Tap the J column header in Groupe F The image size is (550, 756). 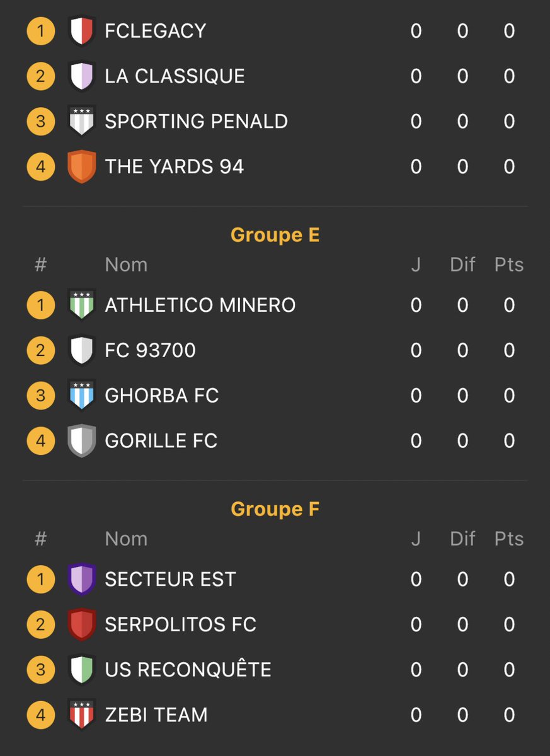(416, 539)
